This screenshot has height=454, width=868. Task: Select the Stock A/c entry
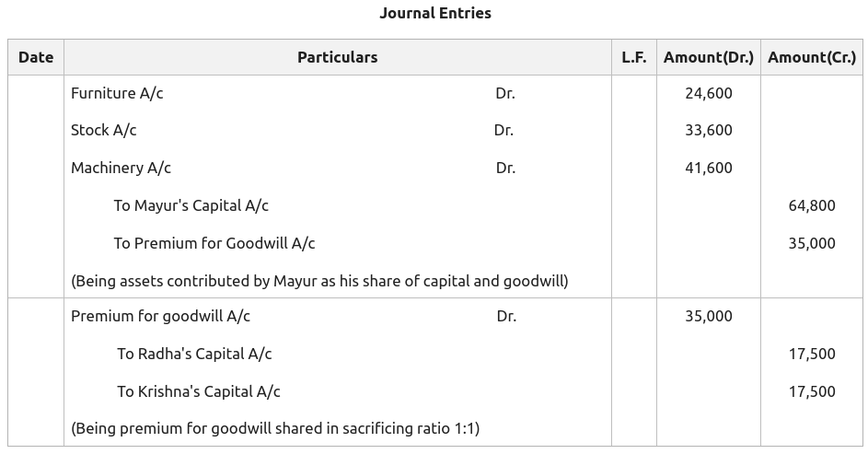click(x=103, y=131)
